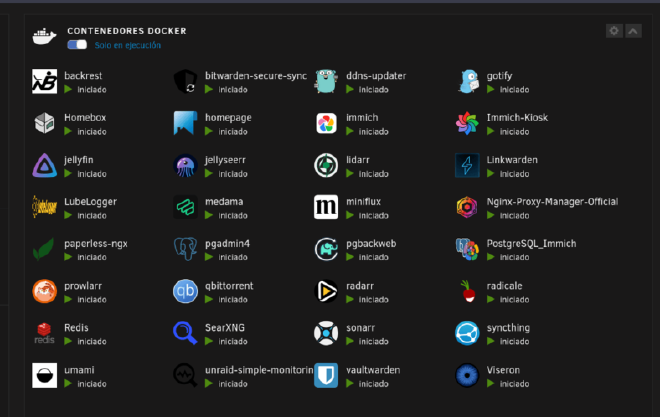Open the Immich-Kiosk flower icon

click(x=467, y=123)
